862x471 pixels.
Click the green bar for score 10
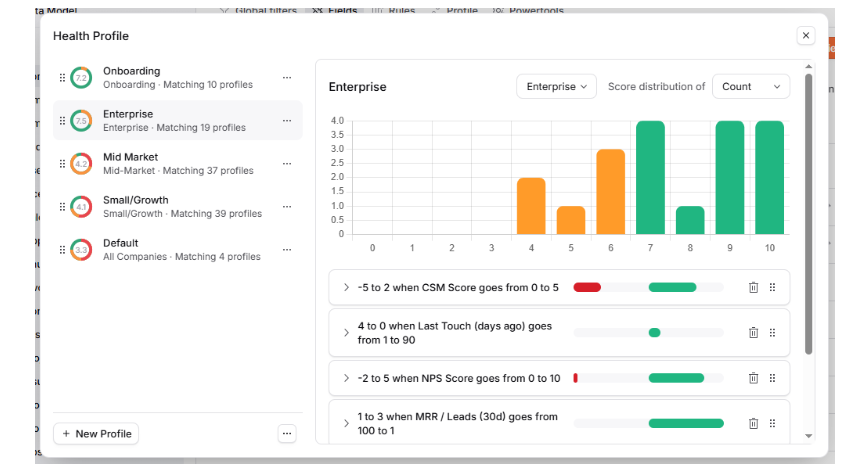(x=770, y=178)
